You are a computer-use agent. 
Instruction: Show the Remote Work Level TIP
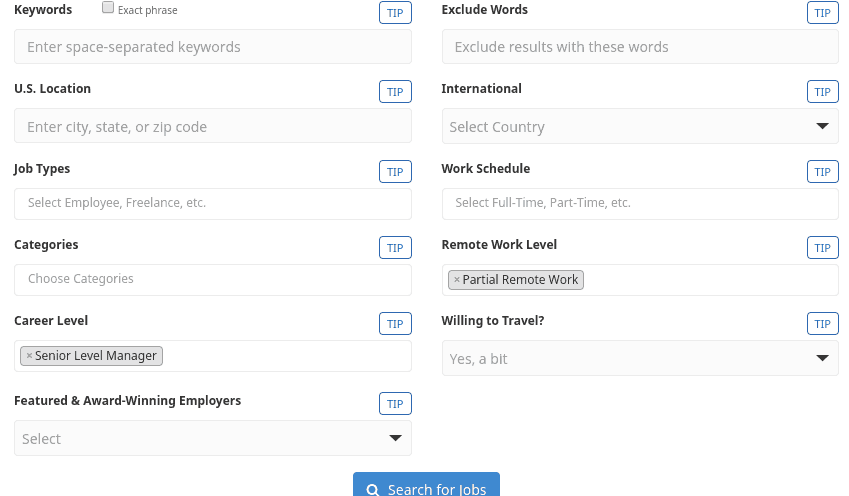tap(822, 247)
